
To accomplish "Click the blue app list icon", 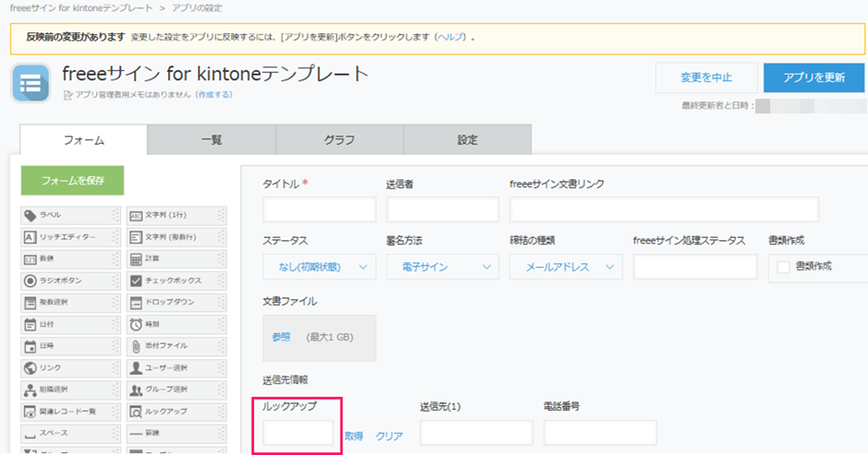I will pyautogui.click(x=30, y=83).
